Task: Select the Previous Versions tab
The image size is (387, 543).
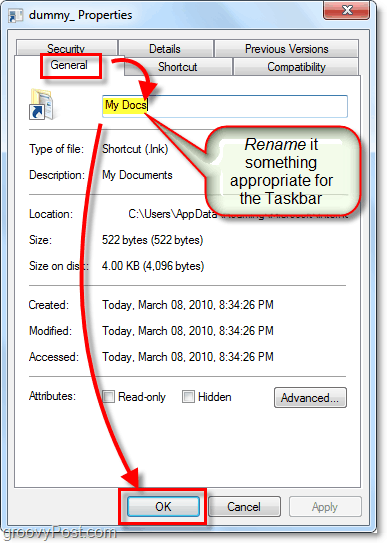Action: tap(286, 48)
